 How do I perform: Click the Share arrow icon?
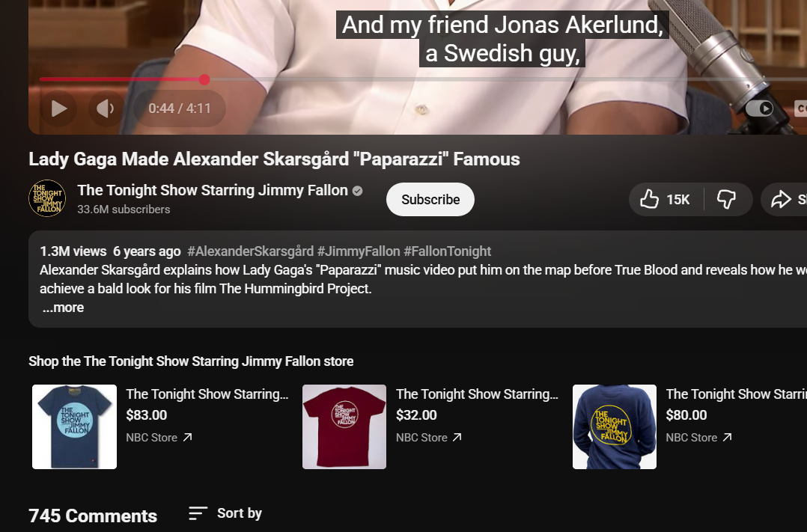pyautogui.click(x=781, y=199)
